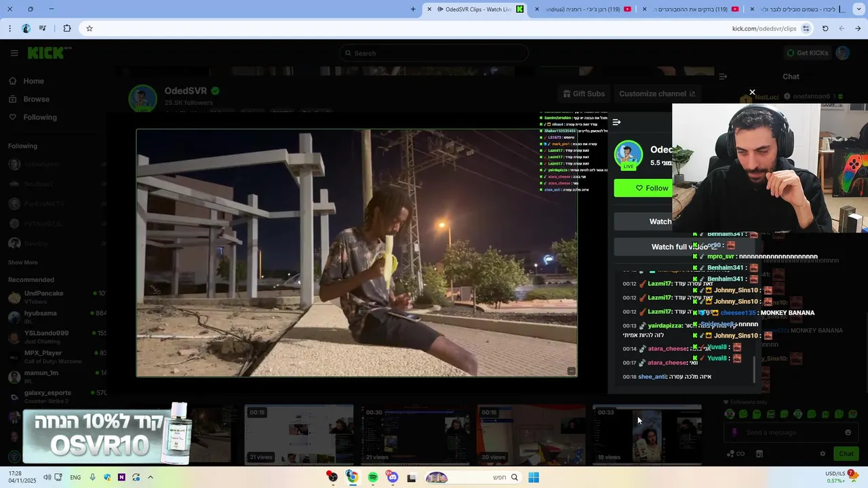Open a new browser tab with plus
Image resolution: width=868 pixels, height=488 pixels.
[413, 9]
